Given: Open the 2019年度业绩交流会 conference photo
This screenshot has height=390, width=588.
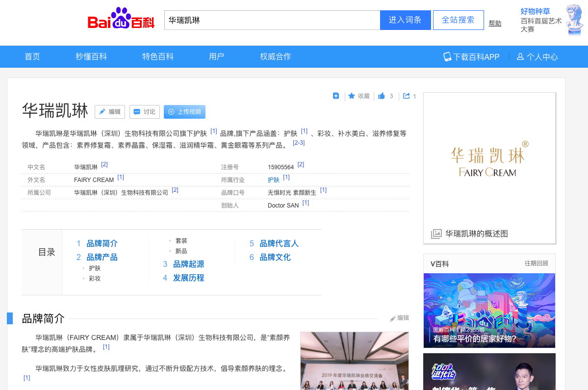Looking at the screenshot, I should [x=355, y=361].
